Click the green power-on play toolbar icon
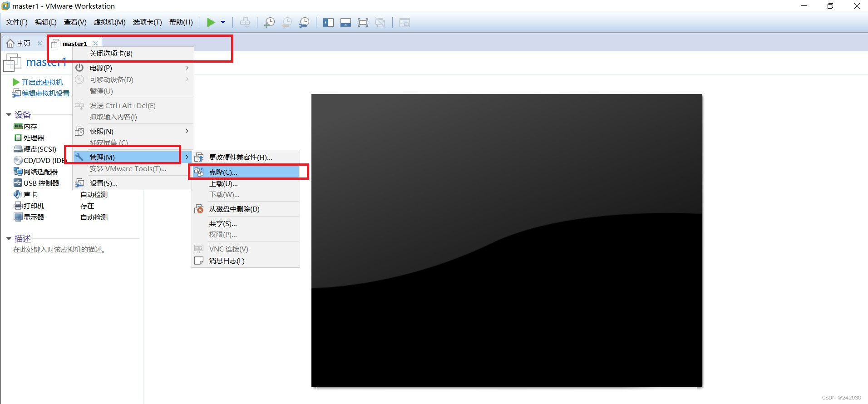 pos(211,22)
